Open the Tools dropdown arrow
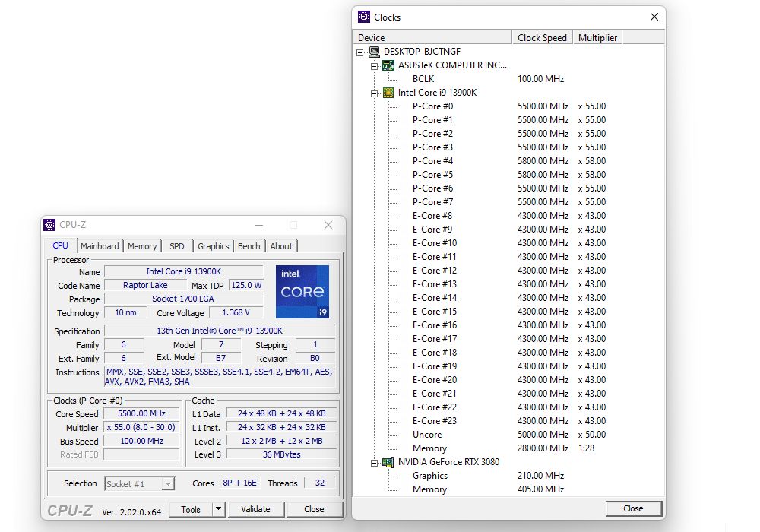Image resolution: width=760 pixels, height=532 pixels. pos(219,509)
